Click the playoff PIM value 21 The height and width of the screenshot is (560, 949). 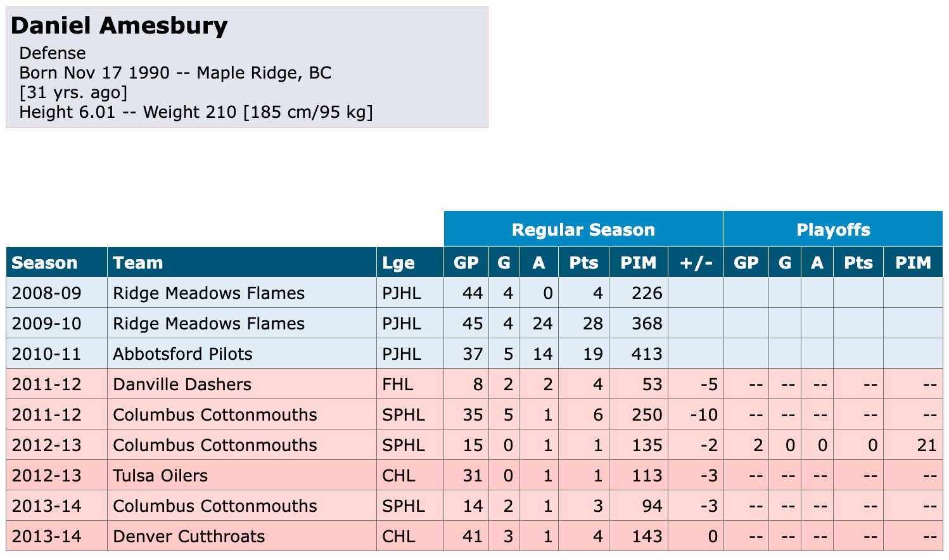click(x=926, y=445)
